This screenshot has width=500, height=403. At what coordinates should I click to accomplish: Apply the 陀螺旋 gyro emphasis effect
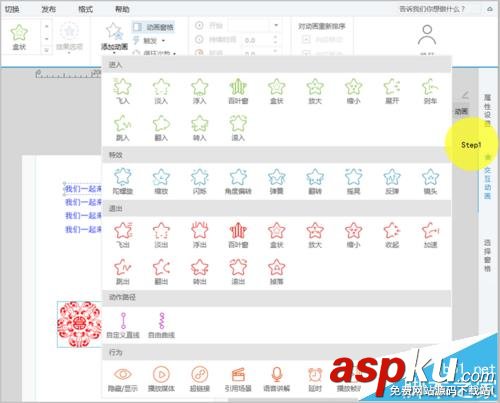(123, 181)
